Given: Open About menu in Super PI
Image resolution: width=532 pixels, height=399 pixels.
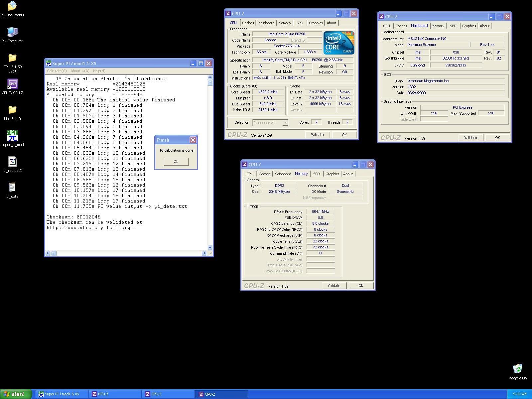Looking at the screenshot, I should [80, 71].
